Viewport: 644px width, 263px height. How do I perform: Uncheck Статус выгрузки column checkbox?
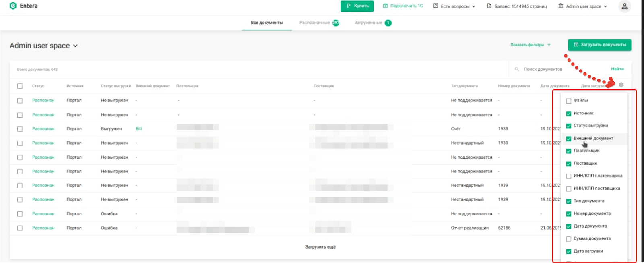[569, 126]
